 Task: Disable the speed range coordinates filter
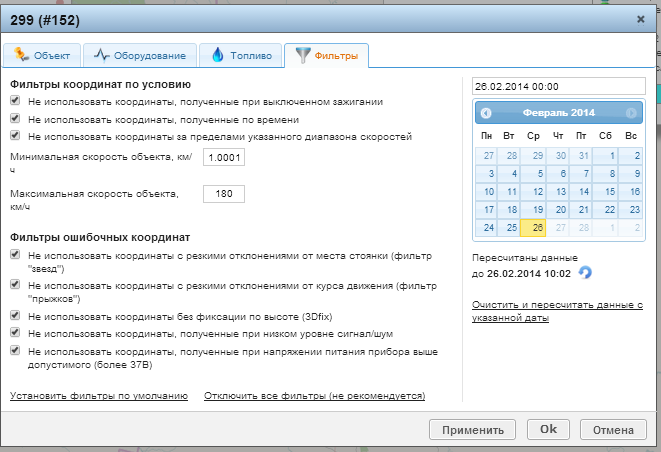pos(15,136)
